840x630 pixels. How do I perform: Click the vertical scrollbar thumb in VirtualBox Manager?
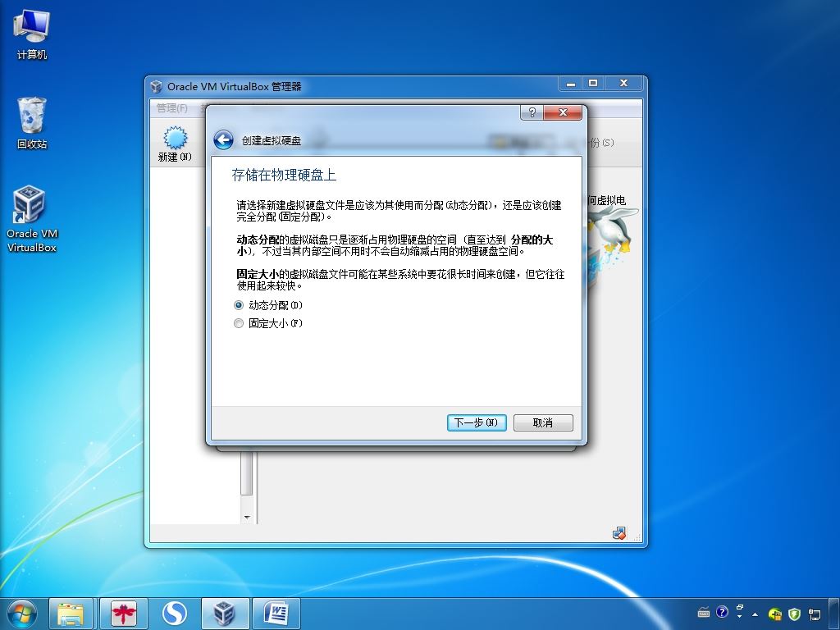point(247,474)
